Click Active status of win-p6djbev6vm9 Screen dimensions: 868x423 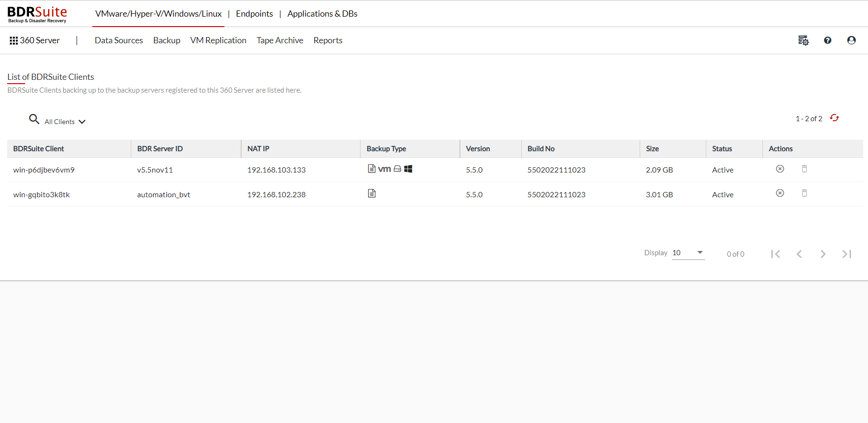(722, 170)
